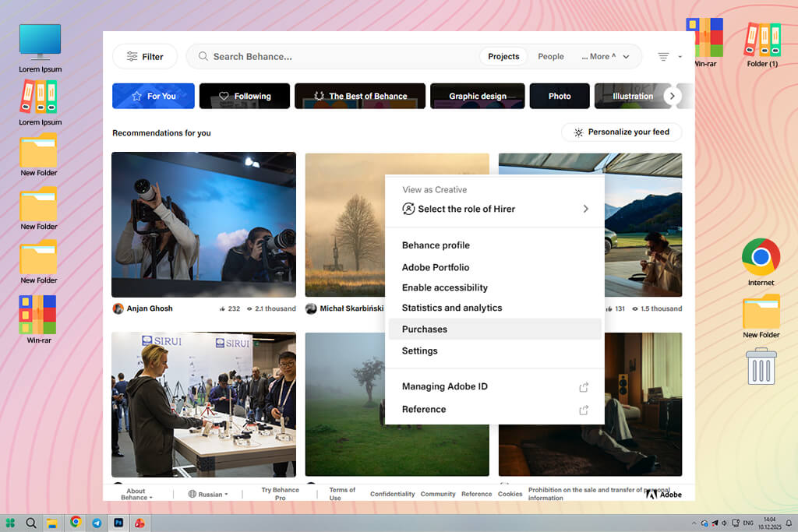Expand Select the role of Hirer chevron

point(586,209)
